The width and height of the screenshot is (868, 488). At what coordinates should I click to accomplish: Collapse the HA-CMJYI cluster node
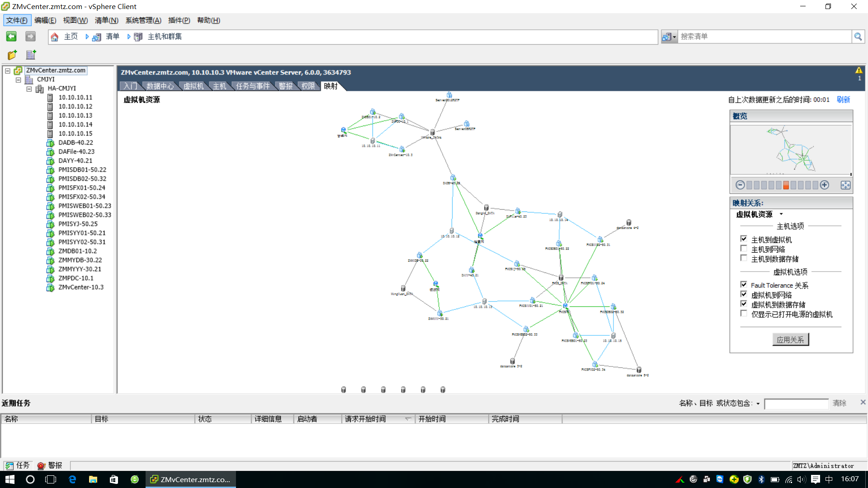point(29,89)
